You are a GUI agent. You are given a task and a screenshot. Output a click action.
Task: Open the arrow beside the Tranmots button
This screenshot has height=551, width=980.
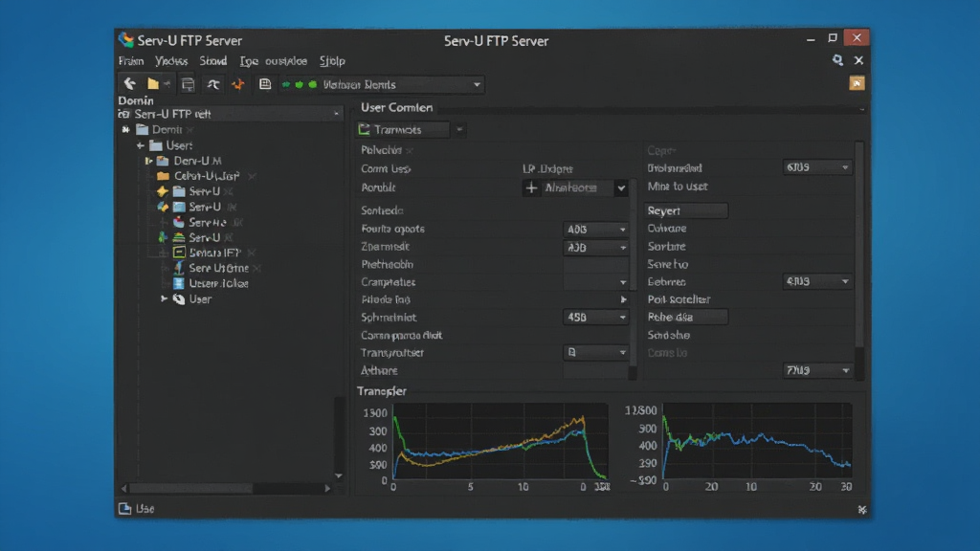tap(459, 129)
